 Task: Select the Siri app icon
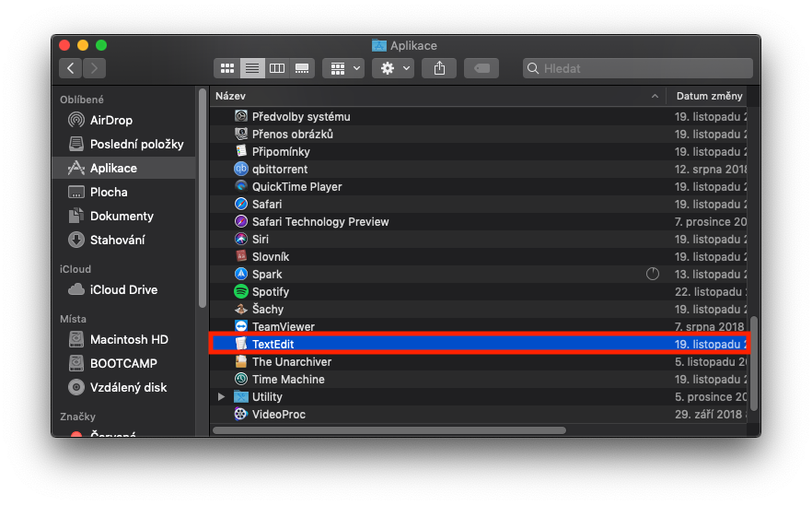pos(241,239)
